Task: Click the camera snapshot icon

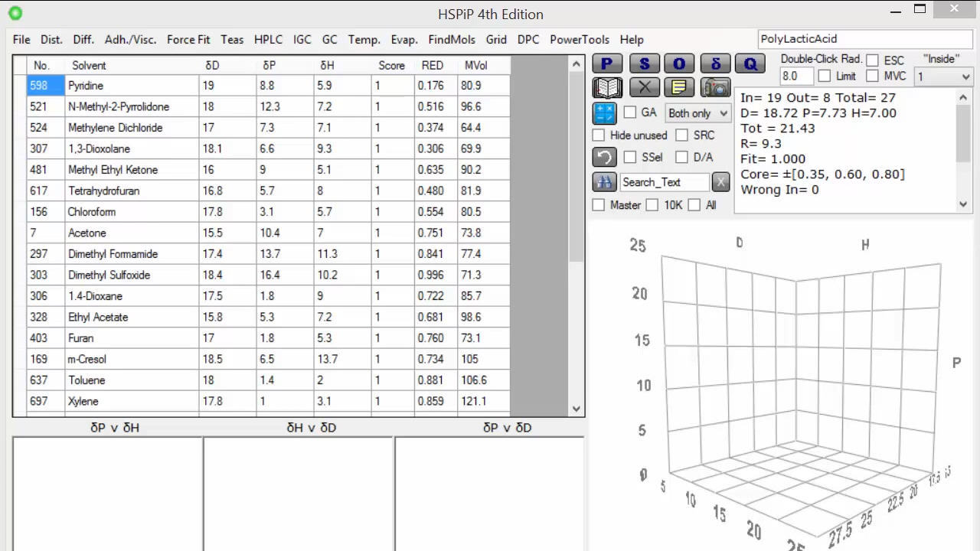Action: 715,88
